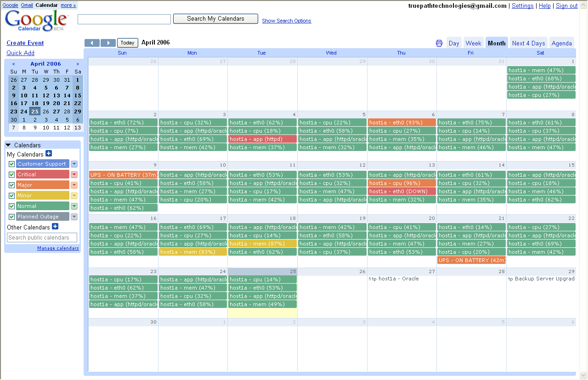Open the 'host1a - eth0 (68%)' event
This screenshot has height=380, width=588.
pos(541,78)
